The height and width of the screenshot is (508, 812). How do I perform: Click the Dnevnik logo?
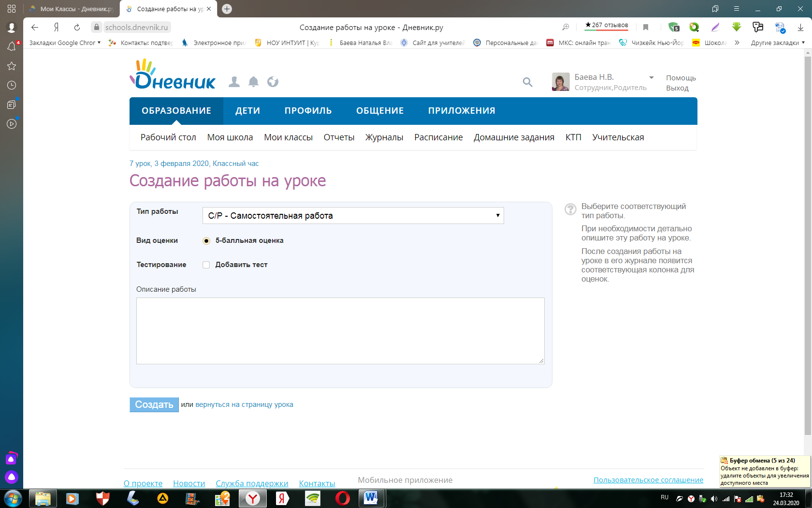click(173, 75)
